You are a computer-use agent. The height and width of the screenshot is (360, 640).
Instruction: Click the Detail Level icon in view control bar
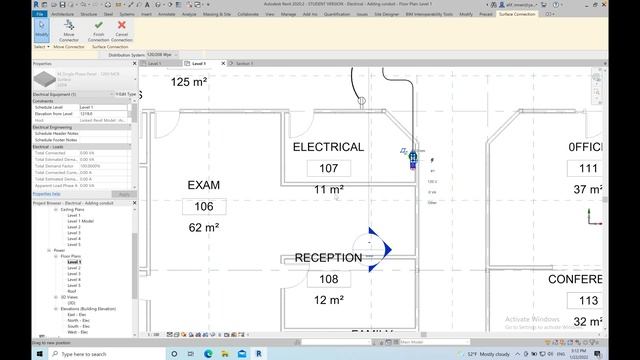tap(170, 335)
